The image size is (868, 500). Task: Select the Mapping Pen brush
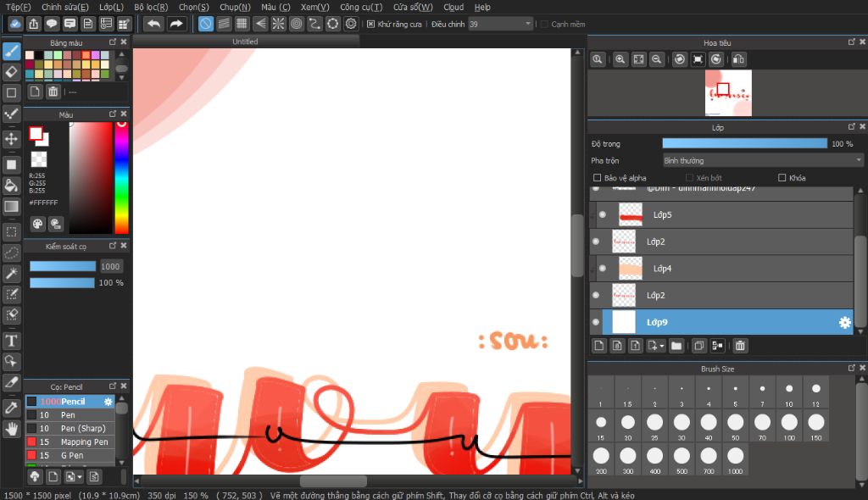click(x=70, y=442)
